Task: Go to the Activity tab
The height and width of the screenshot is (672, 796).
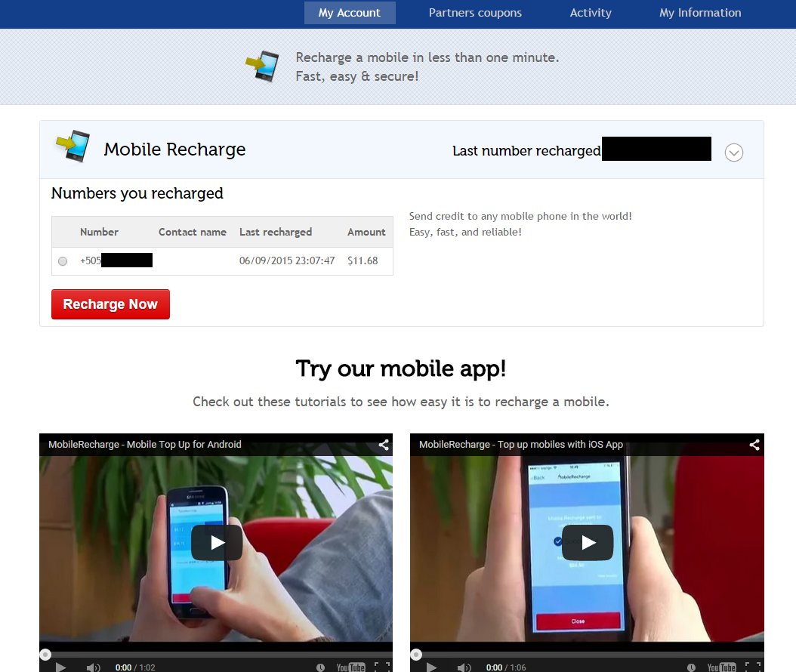Action: click(591, 13)
